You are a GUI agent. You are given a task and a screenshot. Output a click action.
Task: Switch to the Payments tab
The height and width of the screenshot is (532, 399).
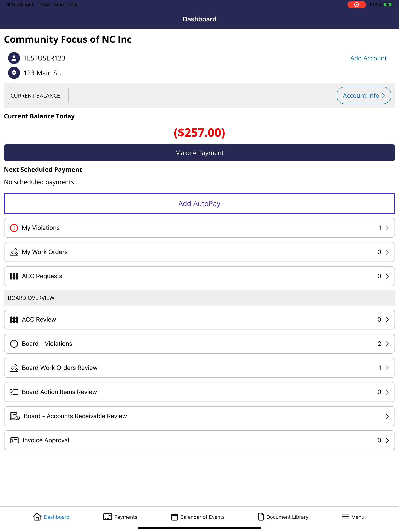tap(120, 517)
